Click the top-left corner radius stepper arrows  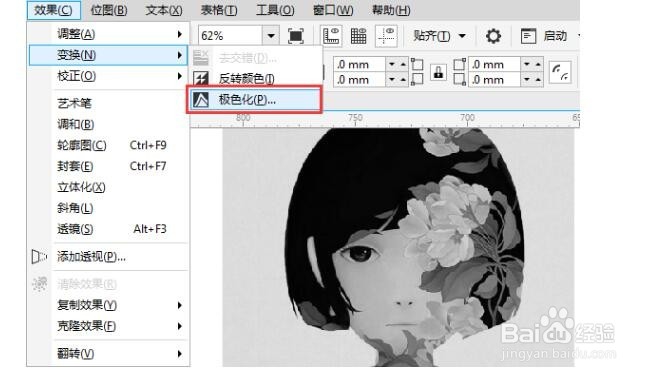pos(397,65)
